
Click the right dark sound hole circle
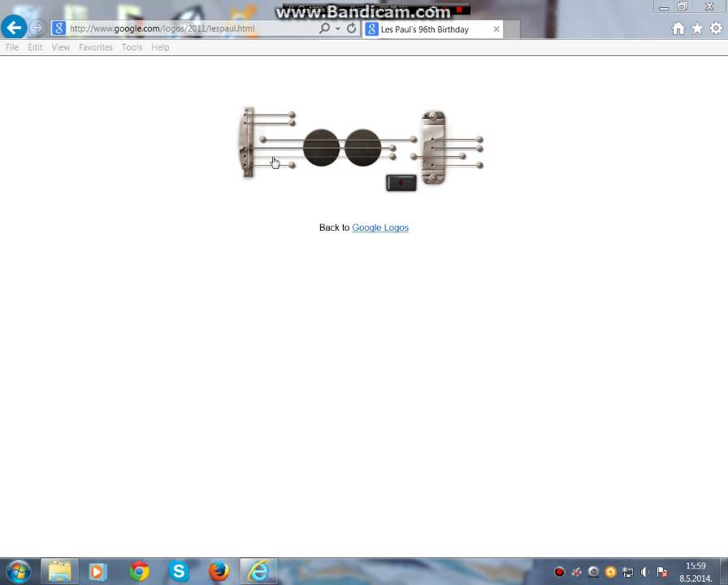point(362,148)
